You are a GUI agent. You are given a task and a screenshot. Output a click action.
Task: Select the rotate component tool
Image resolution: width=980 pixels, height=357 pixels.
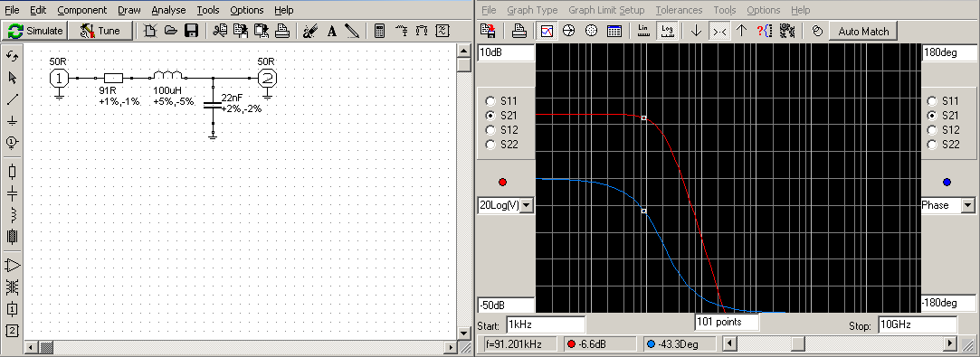(x=12, y=56)
